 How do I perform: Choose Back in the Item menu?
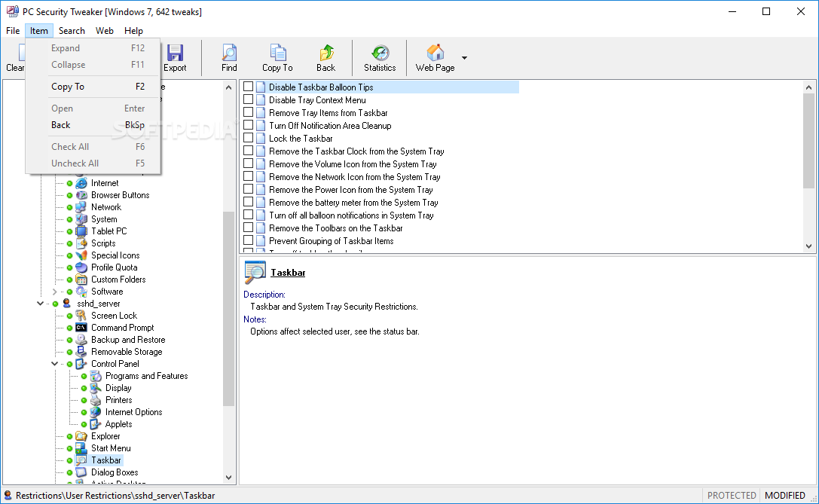pos(93,125)
